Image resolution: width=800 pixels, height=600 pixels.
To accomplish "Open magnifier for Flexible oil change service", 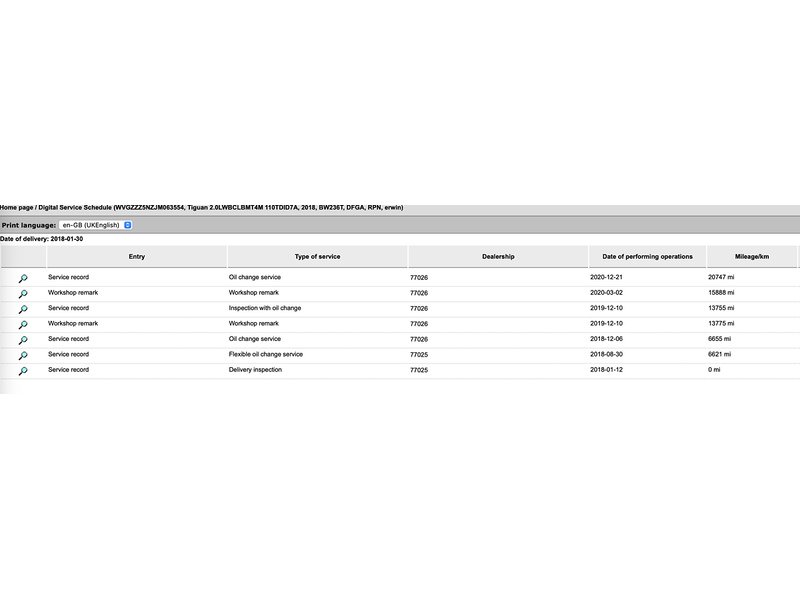I will pyautogui.click(x=23, y=355).
